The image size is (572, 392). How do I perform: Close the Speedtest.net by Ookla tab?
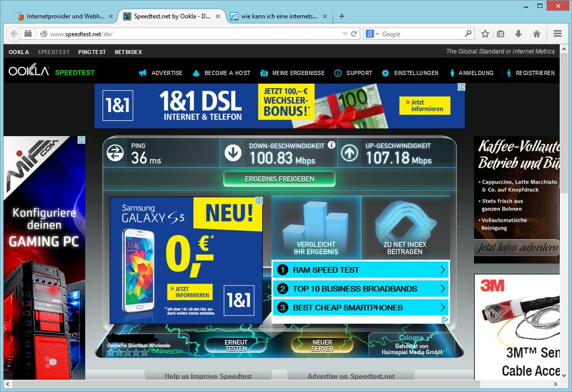[218, 16]
